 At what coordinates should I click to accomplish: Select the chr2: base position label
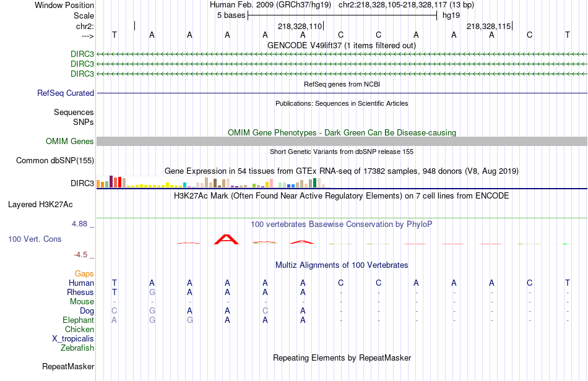pos(85,26)
